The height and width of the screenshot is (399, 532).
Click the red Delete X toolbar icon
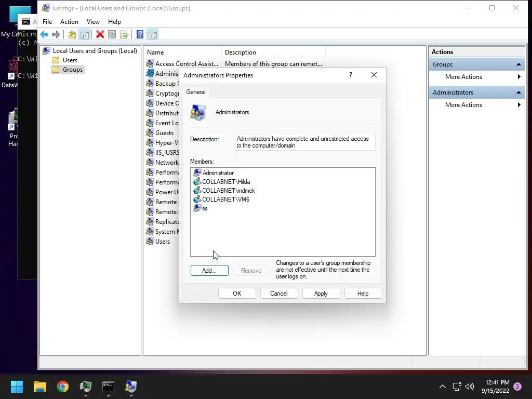100,34
